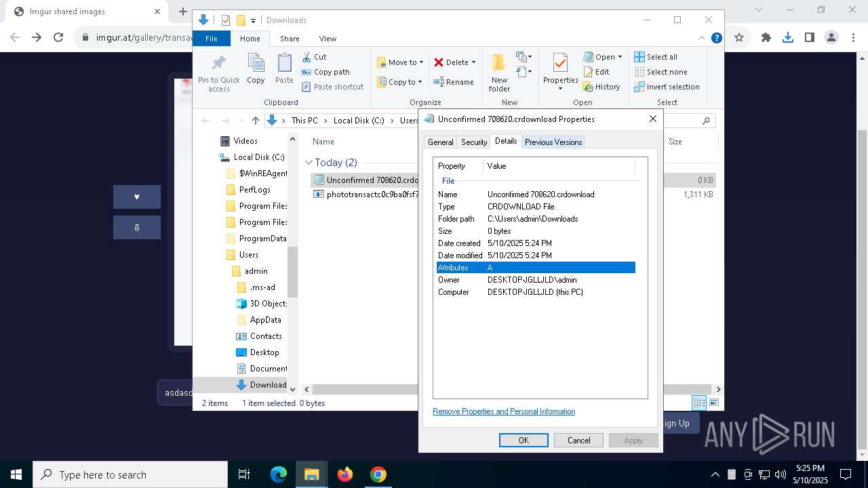Open the Copy to dropdown
The height and width of the screenshot is (488, 868).
(x=400, y=82)
